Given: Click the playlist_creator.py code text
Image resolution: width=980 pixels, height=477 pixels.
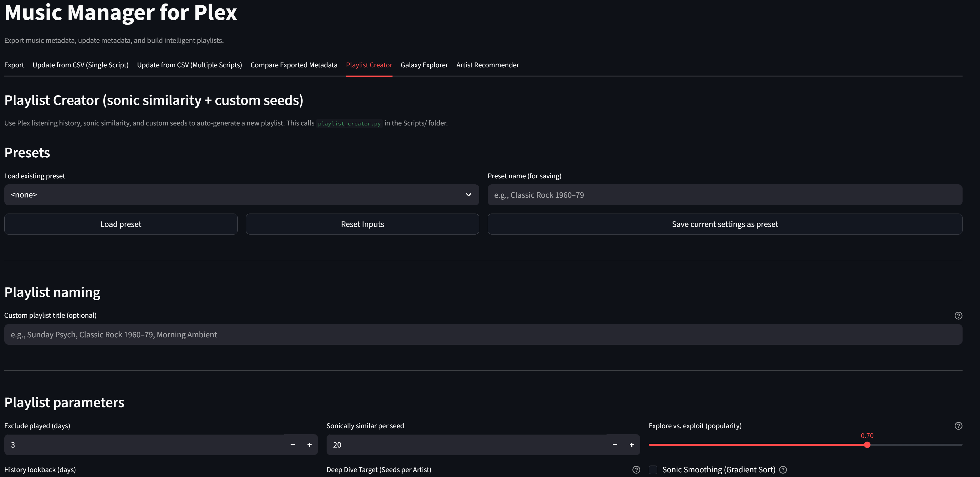Looking at the screenshot, I should pos(349,123).
